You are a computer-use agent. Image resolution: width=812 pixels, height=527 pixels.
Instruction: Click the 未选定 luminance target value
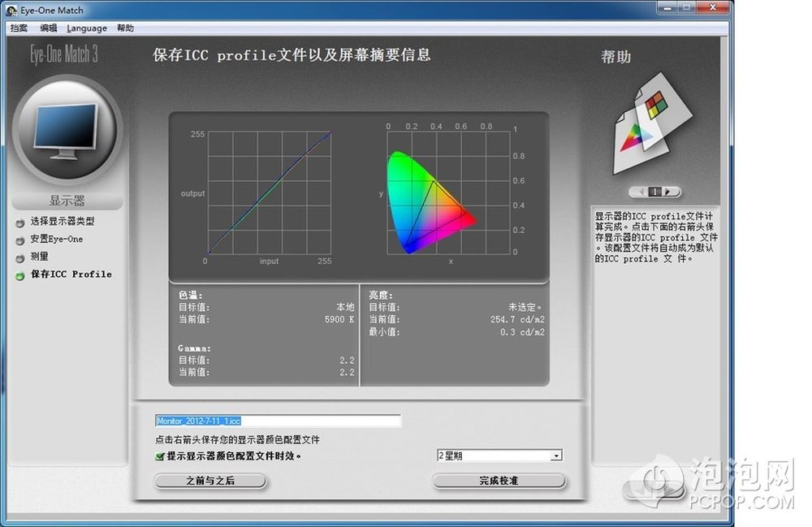click(x=525, y=307)
